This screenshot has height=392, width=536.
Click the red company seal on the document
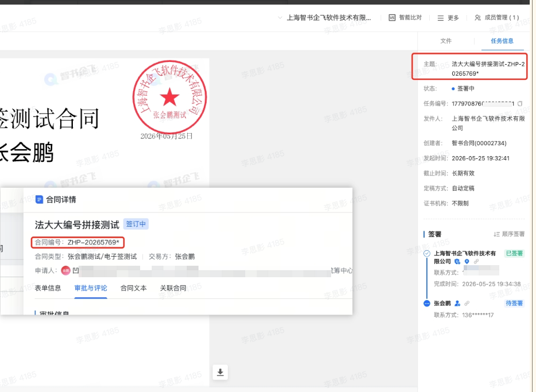pyautogui.click(x=169, y=97)
